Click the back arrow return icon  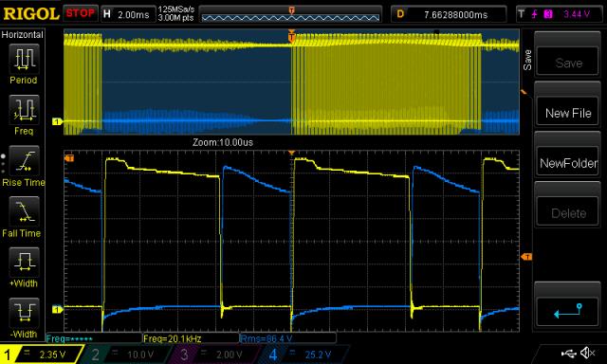[568, 311]
